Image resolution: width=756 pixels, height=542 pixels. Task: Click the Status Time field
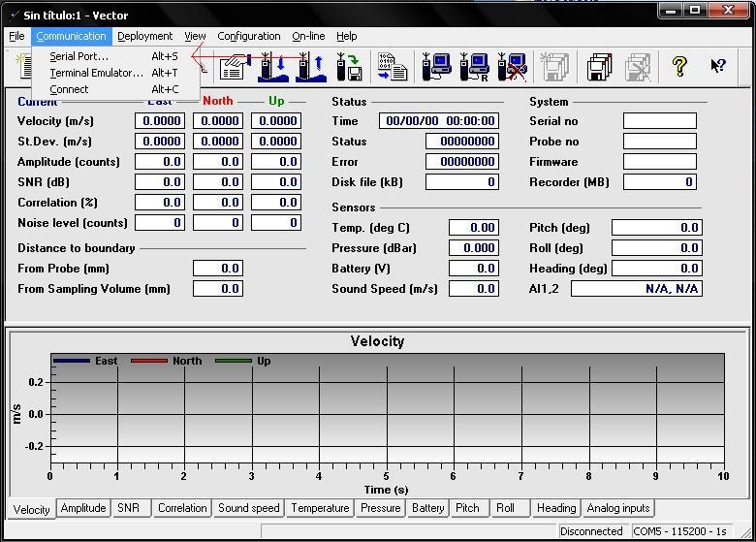439,120
